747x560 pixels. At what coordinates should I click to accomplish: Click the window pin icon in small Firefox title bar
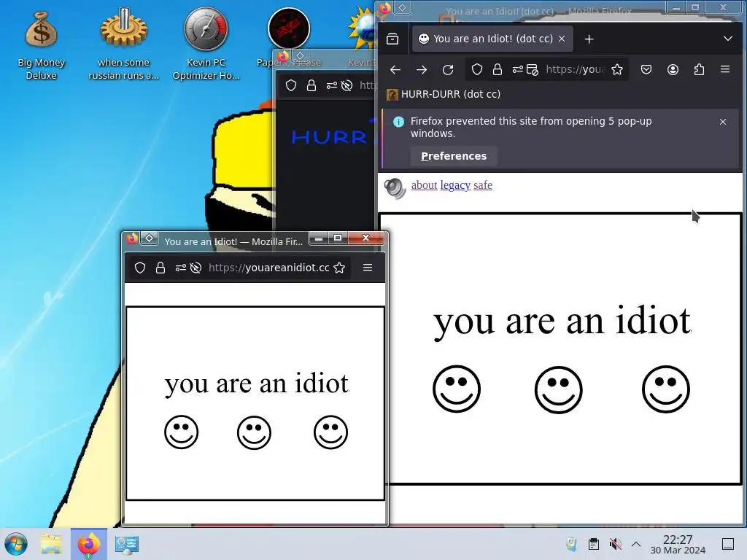coord(149,238)
